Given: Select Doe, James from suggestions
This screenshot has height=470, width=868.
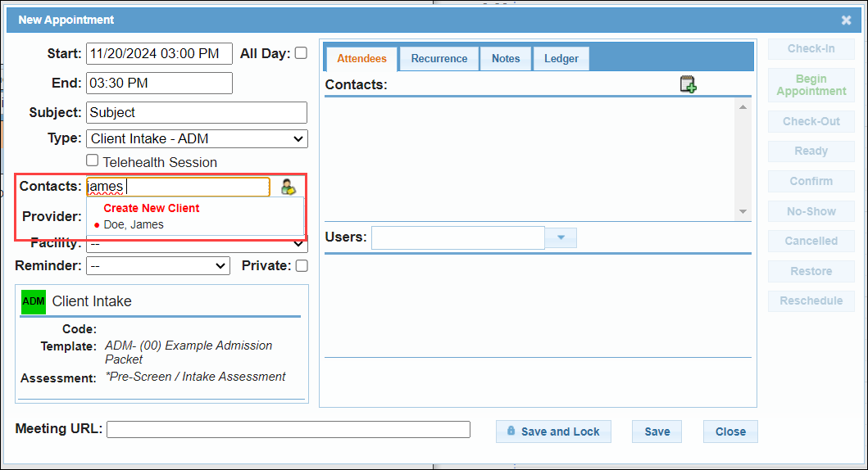Looking at the screenshot, I should (134, 224).
